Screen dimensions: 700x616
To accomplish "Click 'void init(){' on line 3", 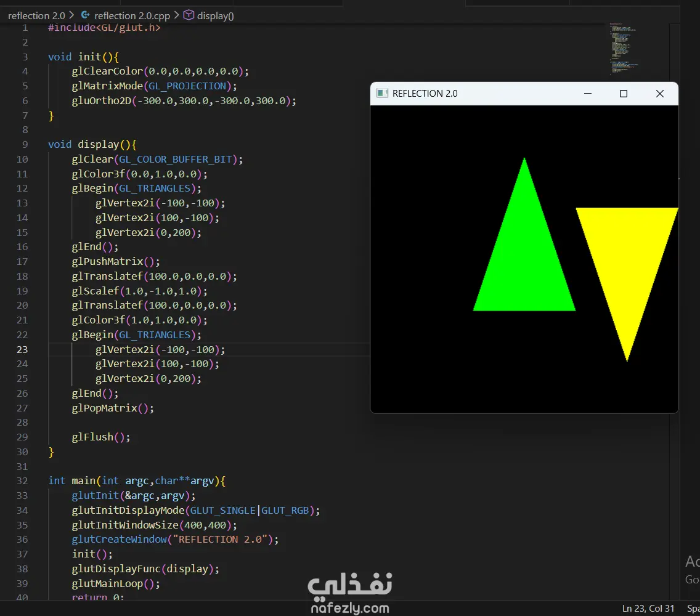I will (83, 57).
